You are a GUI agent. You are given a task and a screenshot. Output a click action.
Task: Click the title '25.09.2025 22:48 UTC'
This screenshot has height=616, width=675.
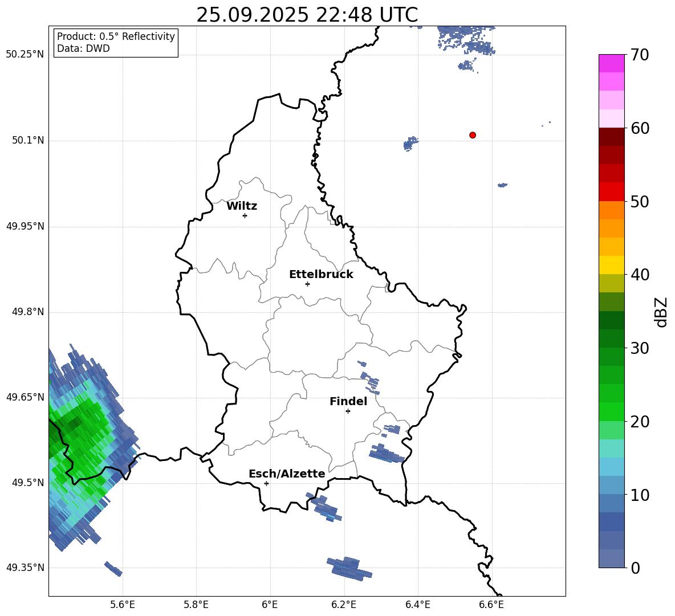(307, 15)
